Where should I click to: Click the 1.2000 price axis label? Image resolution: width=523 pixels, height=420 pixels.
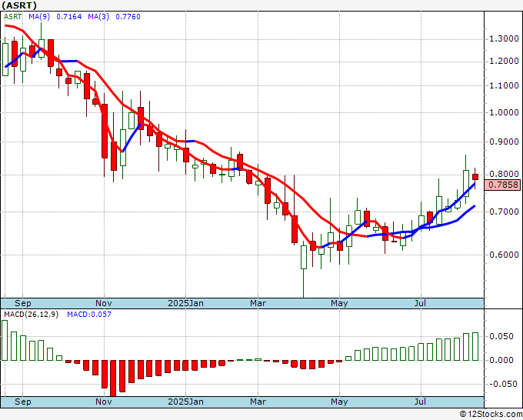pos(504,61)
